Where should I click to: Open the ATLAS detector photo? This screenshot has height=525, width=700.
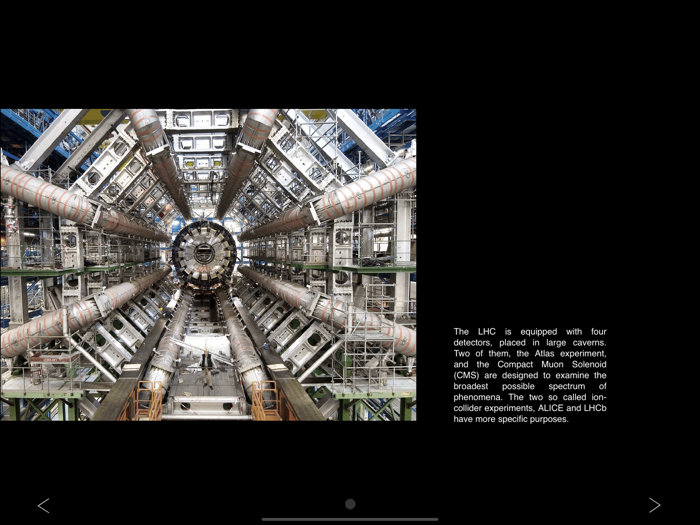click(208, 265)
